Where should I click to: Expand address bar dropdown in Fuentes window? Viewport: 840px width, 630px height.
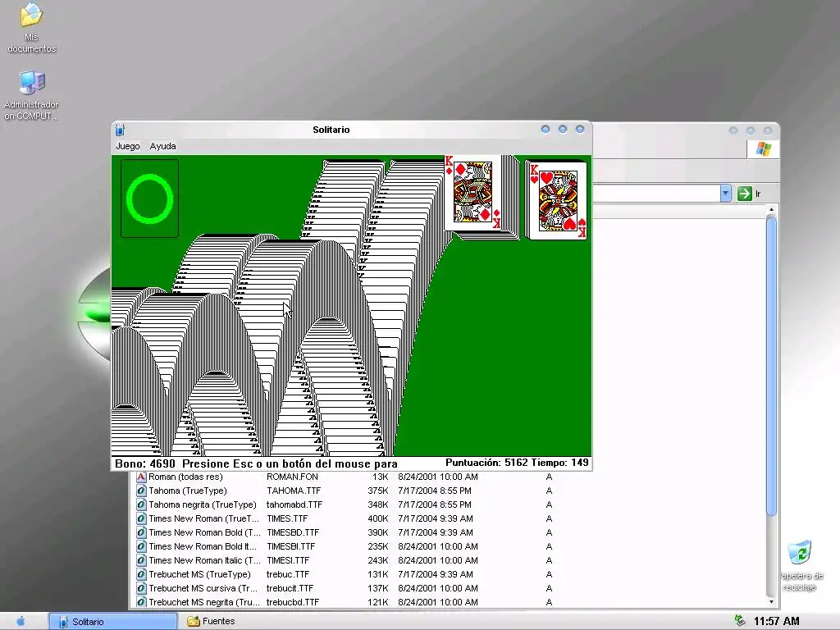tap(725, 194)
